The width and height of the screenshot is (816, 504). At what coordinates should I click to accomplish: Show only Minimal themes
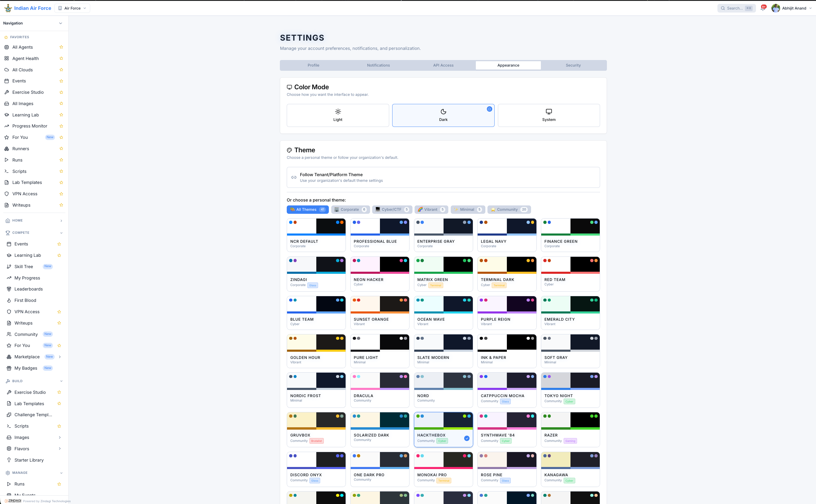[467, 209]
